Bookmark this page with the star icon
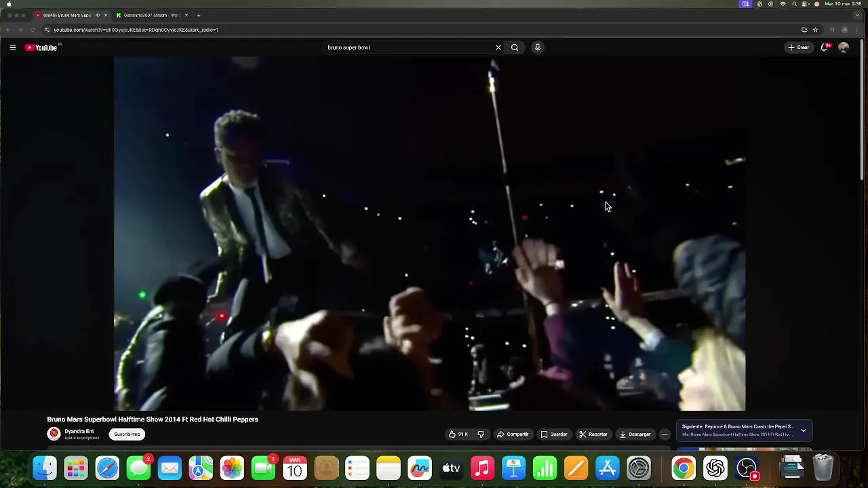The width and height of the screenshot is (868, 488). point(815,30)
